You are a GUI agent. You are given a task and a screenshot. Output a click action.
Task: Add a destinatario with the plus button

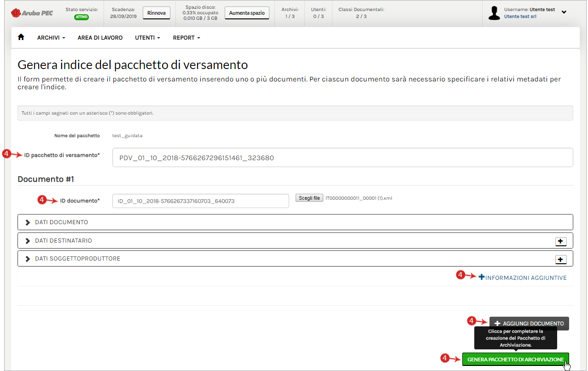[560, 241]
